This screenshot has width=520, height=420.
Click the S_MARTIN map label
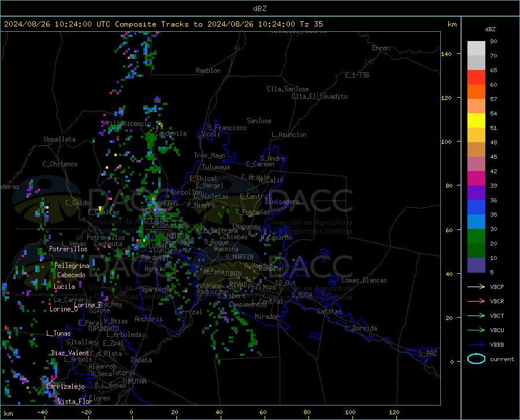tap(239, 257)
